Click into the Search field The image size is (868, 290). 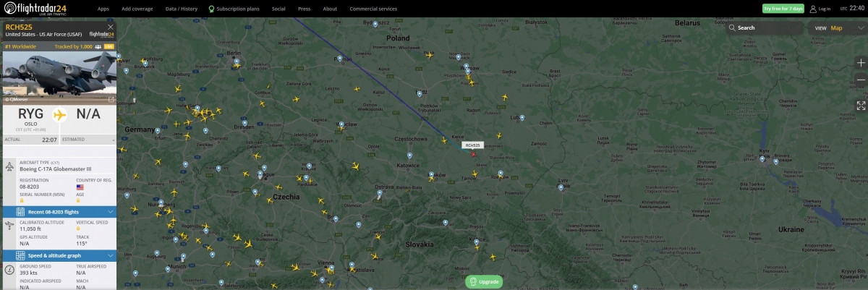767,28
